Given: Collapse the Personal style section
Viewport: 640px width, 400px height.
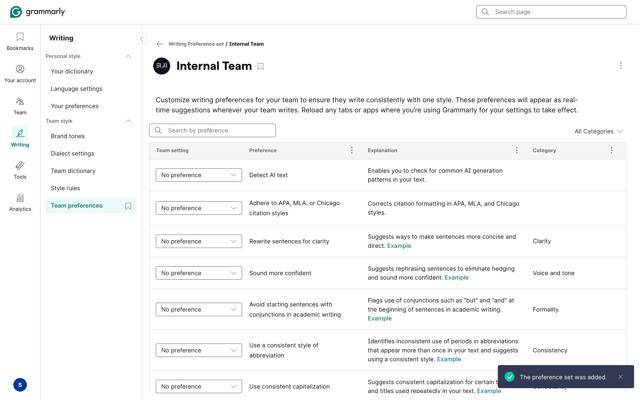Looking at the screenshot, I should (x=128, y=56).
